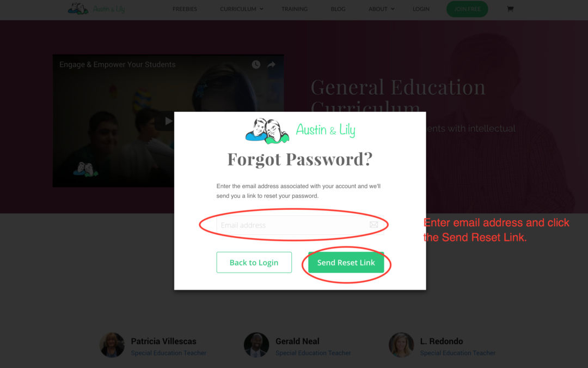The image size is (588, 368).
Task: Click Gerald Neal's profile photo
Action: tap(256, 345)
